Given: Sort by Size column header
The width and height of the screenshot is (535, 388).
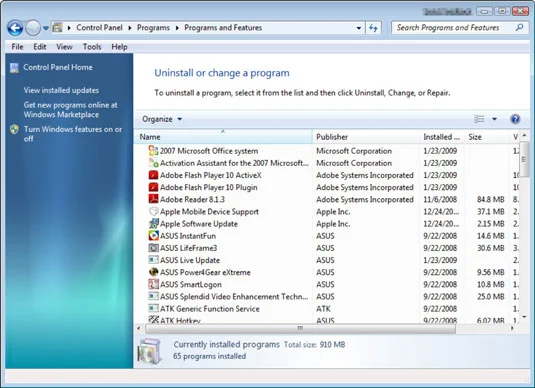Looking at the screenshot, I should coord(487,137).
